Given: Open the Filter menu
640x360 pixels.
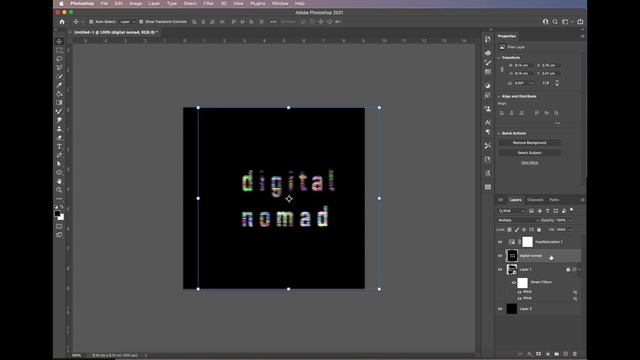Looking at the screenshot, I should 208,3.
